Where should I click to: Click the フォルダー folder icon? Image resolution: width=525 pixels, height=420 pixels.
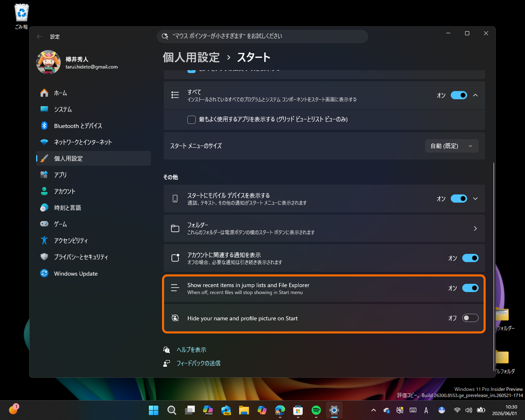pyautogui.click(x=175, y=228)
